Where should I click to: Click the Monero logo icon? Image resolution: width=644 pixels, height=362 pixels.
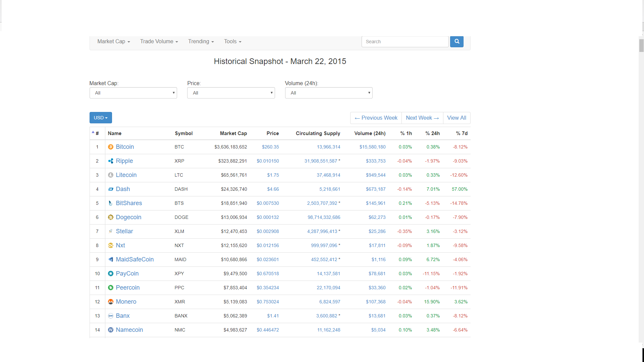pos(111,302)
